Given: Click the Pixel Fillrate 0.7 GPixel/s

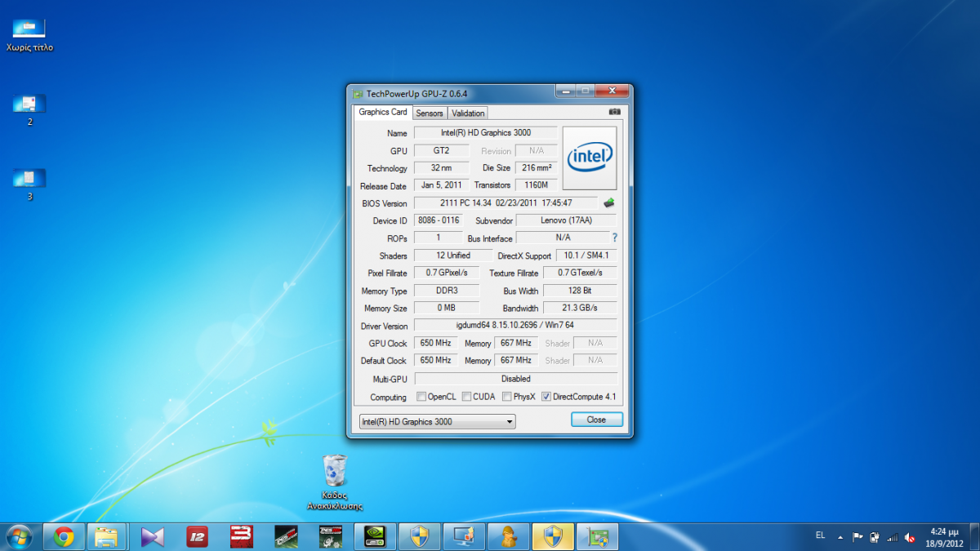Looking at the screenshot, I should click(447, 273).
